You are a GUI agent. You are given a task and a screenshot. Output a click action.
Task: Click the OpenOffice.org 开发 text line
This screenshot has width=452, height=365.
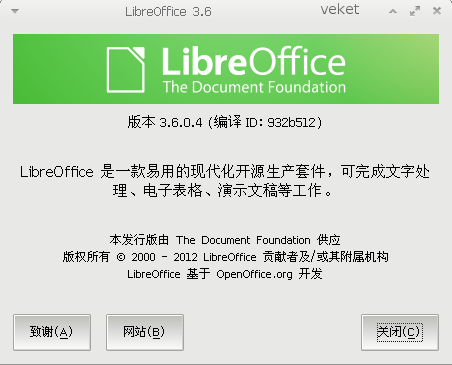click(225, 274)
